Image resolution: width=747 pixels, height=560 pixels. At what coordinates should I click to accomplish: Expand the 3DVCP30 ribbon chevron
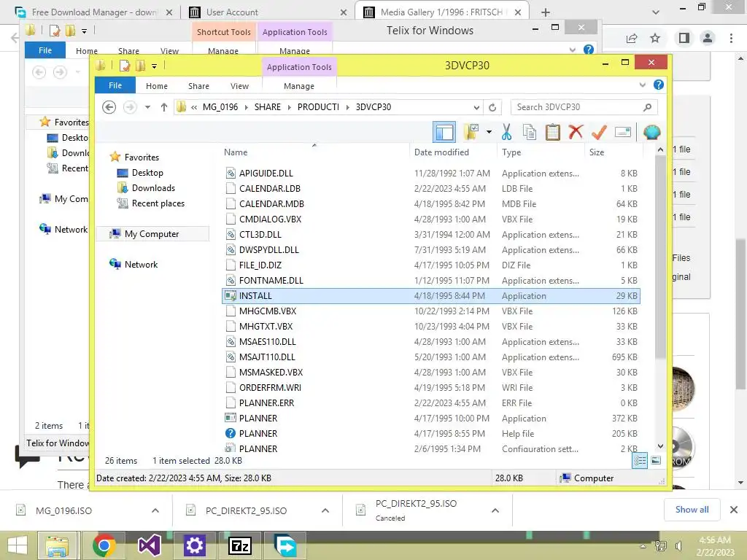(643, 85)
